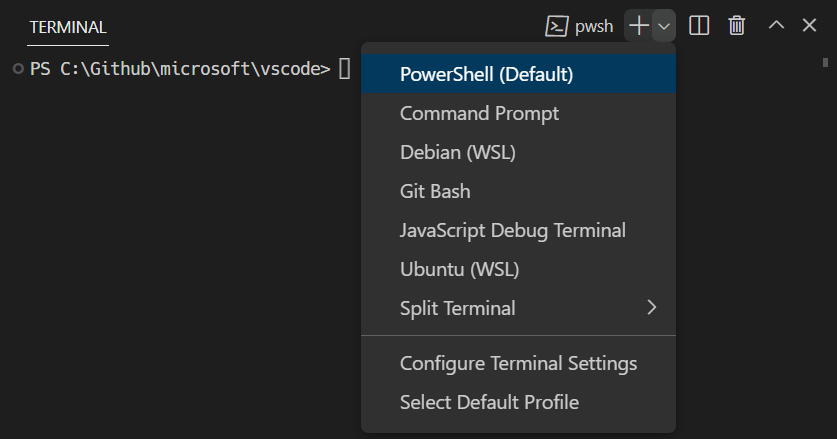Image resolution: width=837 pixels, height=439 pixels.
Task: Launch Debian (WSL) terminal
Action: [457, 152]
